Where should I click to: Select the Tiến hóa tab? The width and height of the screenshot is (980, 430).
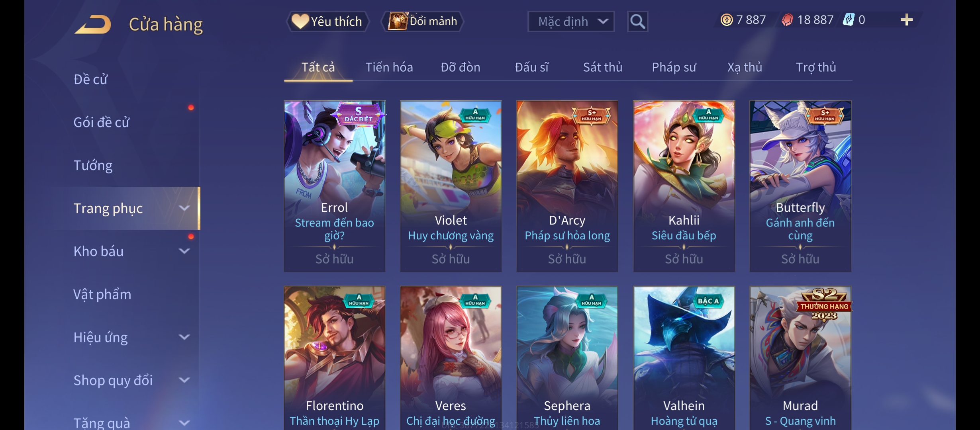coord(389,67)
